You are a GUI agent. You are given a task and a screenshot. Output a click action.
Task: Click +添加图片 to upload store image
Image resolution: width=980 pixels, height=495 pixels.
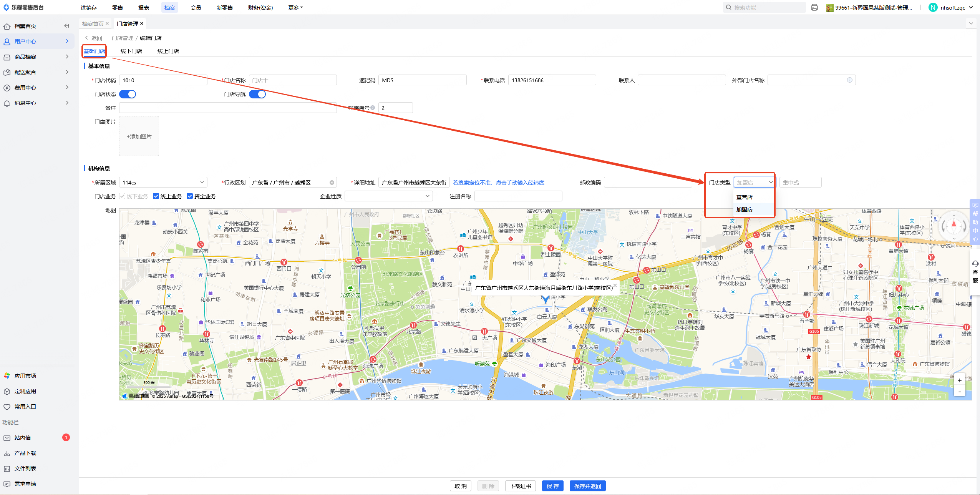139,136
